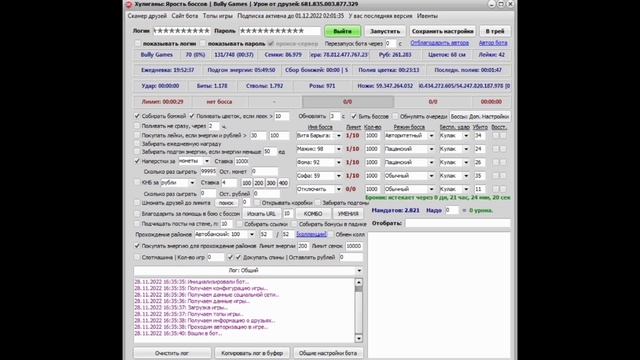Enable Забирать подгоны checkbox

click(x=318, y=202)
